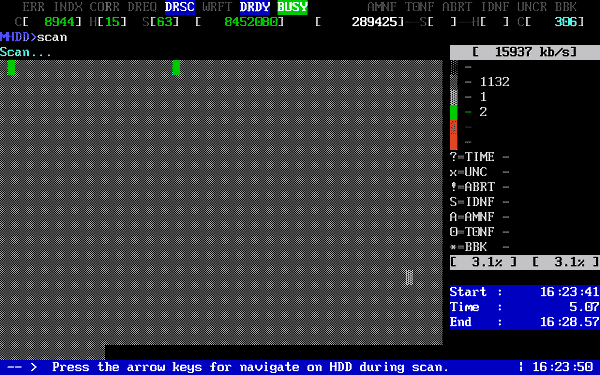Screen dimensions: 600x375
Task: Click the End time estimate row
Action: coord(525,322)
